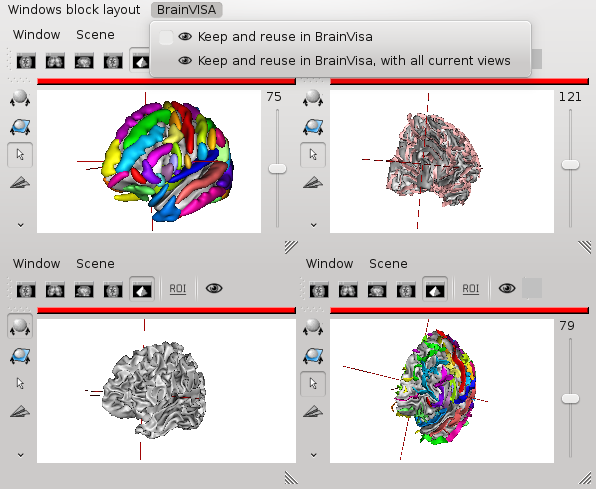Select blue oblique control beside slice 75 view

coord(20,127)
